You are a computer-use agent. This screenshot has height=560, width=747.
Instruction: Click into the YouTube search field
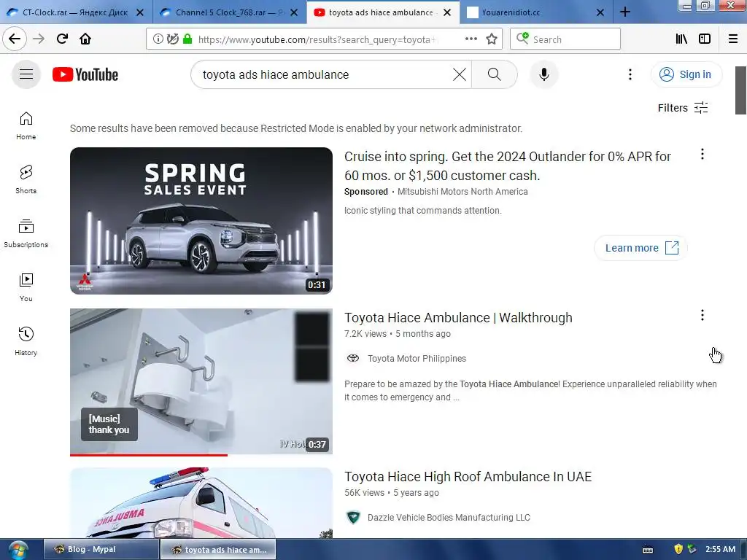click(324, 74)
